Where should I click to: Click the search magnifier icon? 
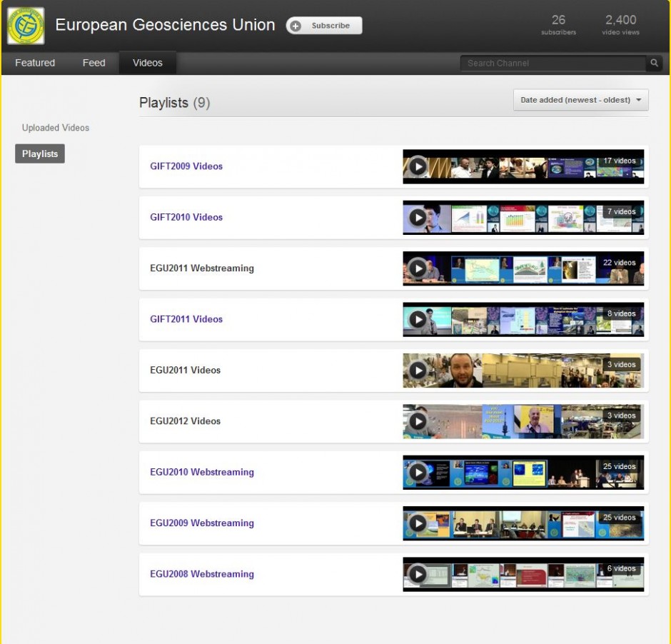pos(655,63)
